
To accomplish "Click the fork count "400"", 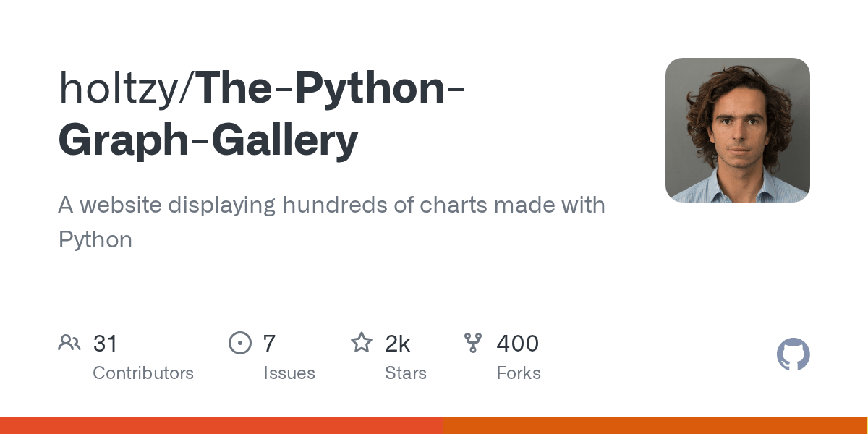I will [517, 344].
